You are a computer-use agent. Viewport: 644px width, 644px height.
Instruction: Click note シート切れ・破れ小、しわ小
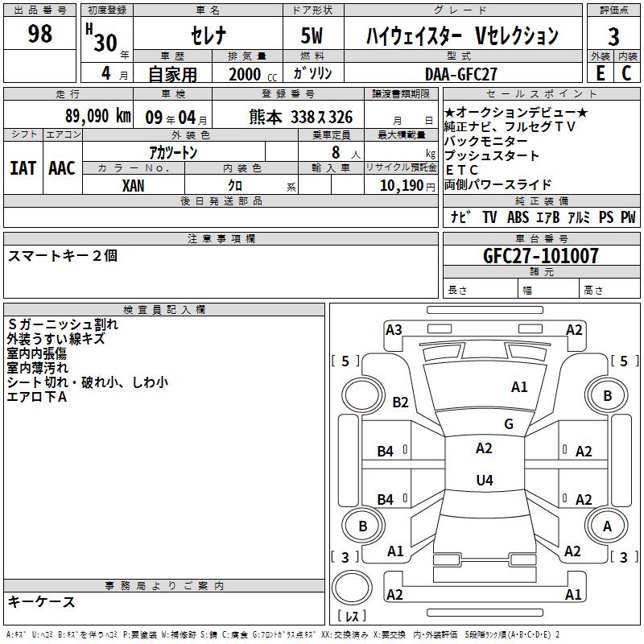coord(88,382)
